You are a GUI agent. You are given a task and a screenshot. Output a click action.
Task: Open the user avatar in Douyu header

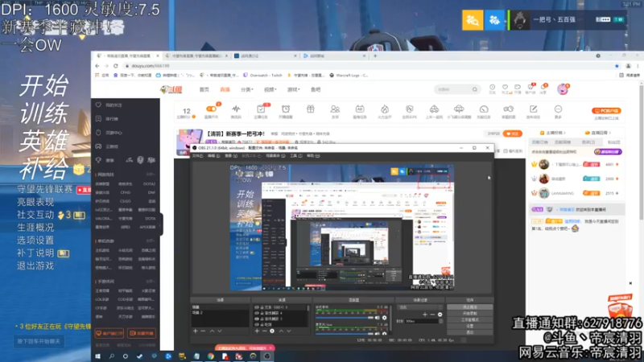[x=563, y=89]
